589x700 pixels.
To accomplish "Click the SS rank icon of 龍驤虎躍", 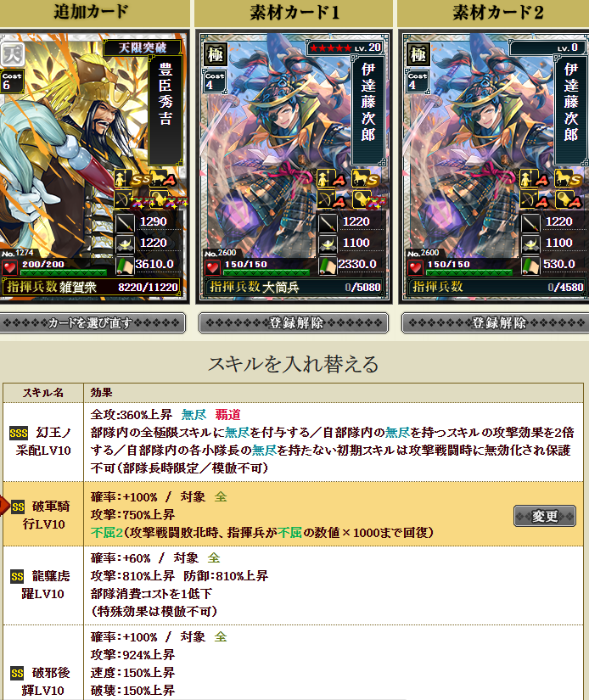I will 17,577.
